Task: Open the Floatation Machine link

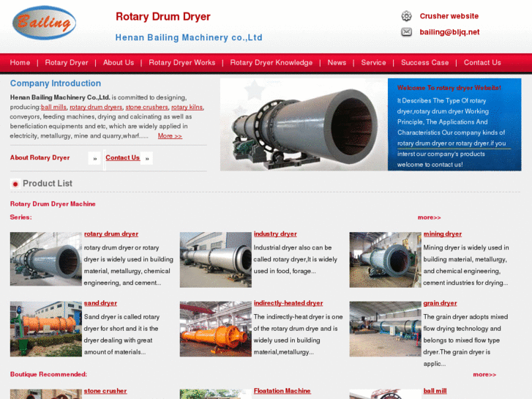Action: click(x=282, y=391)
